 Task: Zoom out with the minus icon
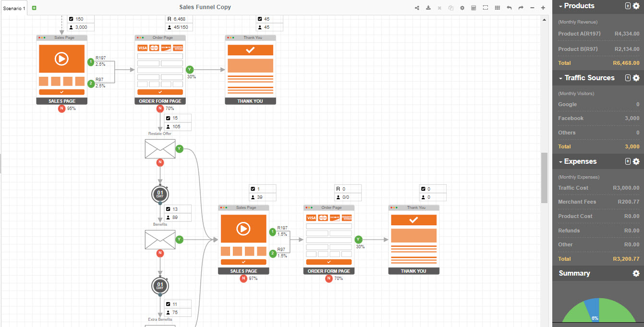[532, 8]
